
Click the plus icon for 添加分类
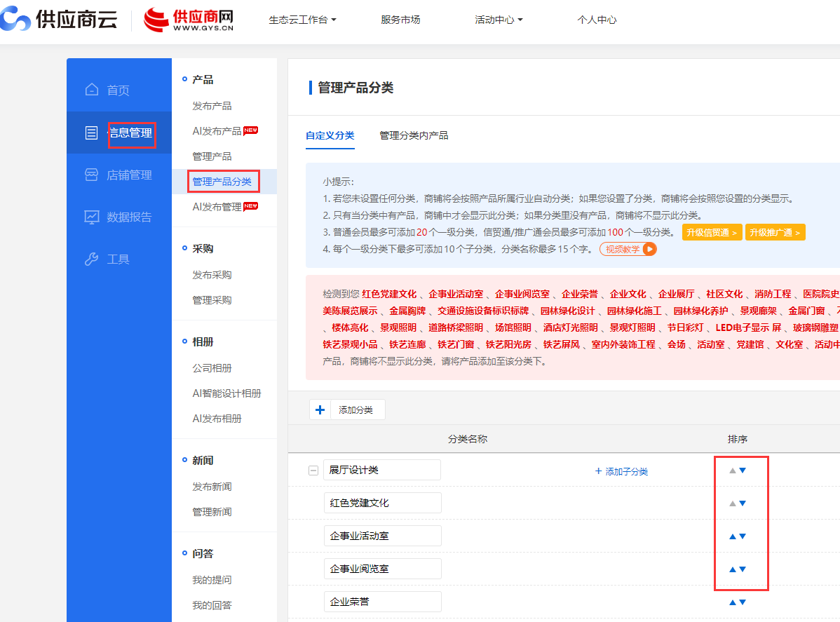[320, 410]
